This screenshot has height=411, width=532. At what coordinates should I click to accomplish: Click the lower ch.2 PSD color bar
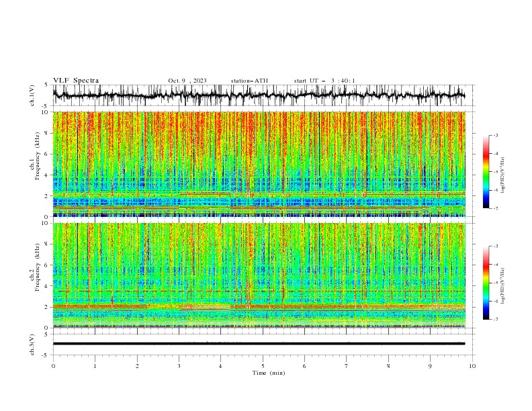coord(486,283)
